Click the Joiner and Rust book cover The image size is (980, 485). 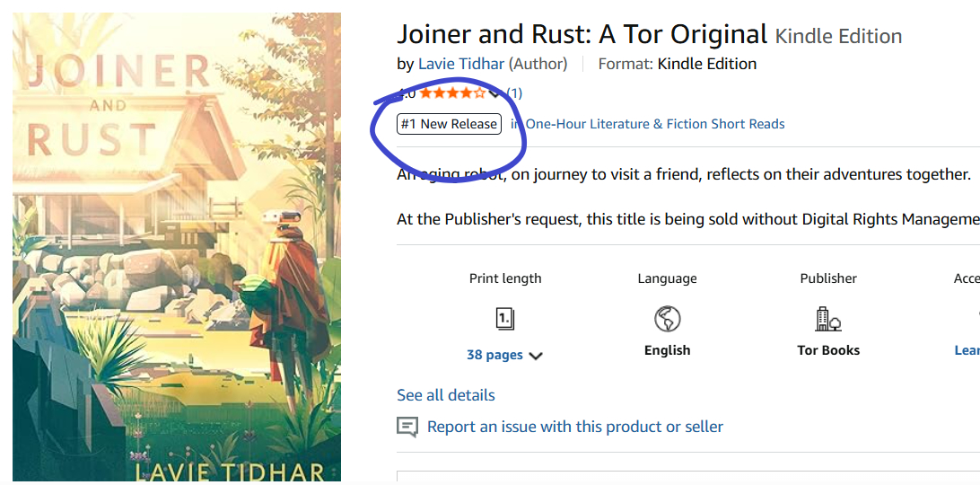(177, 248)
